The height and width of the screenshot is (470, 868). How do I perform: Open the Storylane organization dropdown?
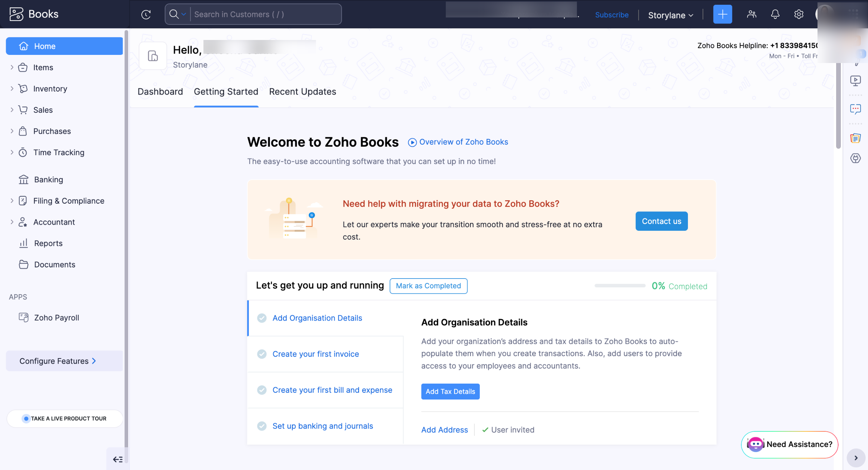point(670,15)
